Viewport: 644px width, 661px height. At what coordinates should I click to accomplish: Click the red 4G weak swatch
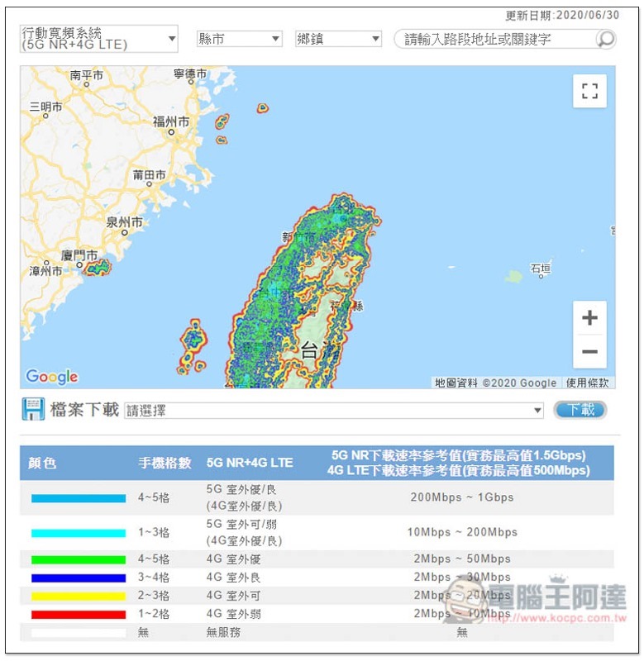tap(79, 614)
